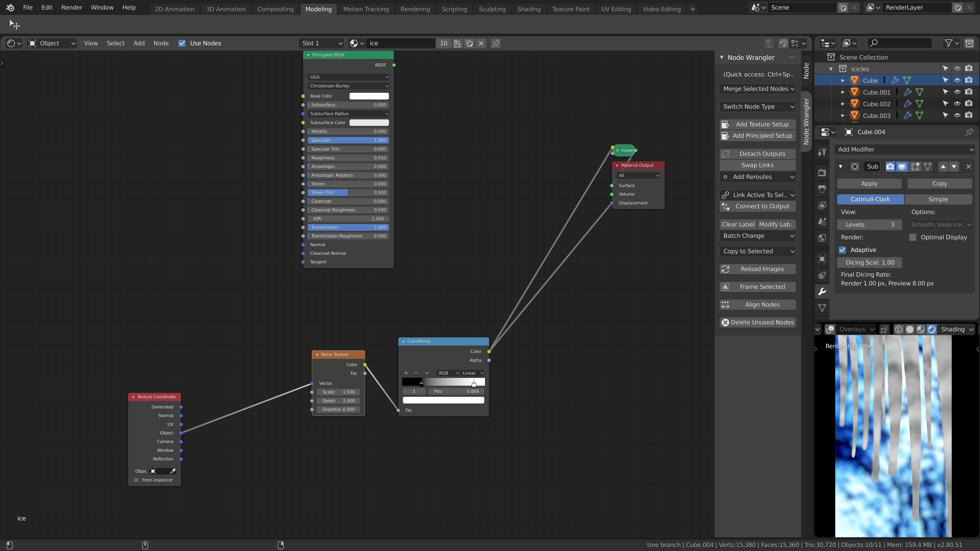Pin the ice material node tree
Screen dimensions: 980x551
[495, 43]
